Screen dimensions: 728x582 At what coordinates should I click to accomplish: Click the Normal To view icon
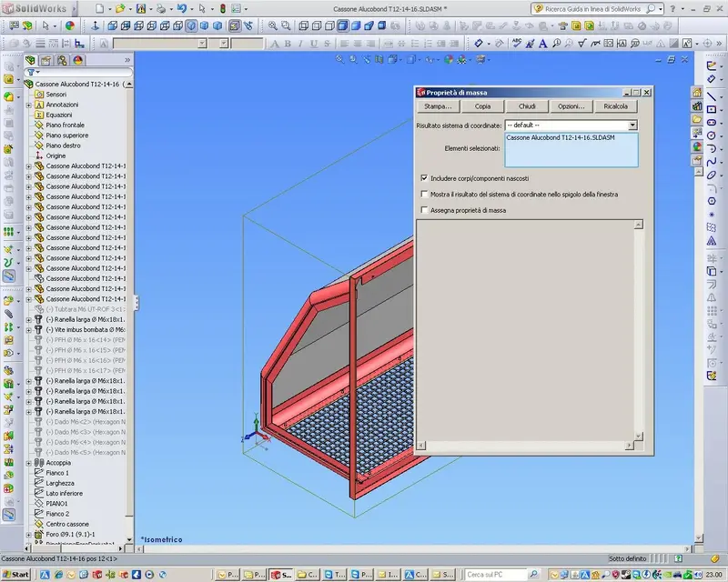[96, 26]
